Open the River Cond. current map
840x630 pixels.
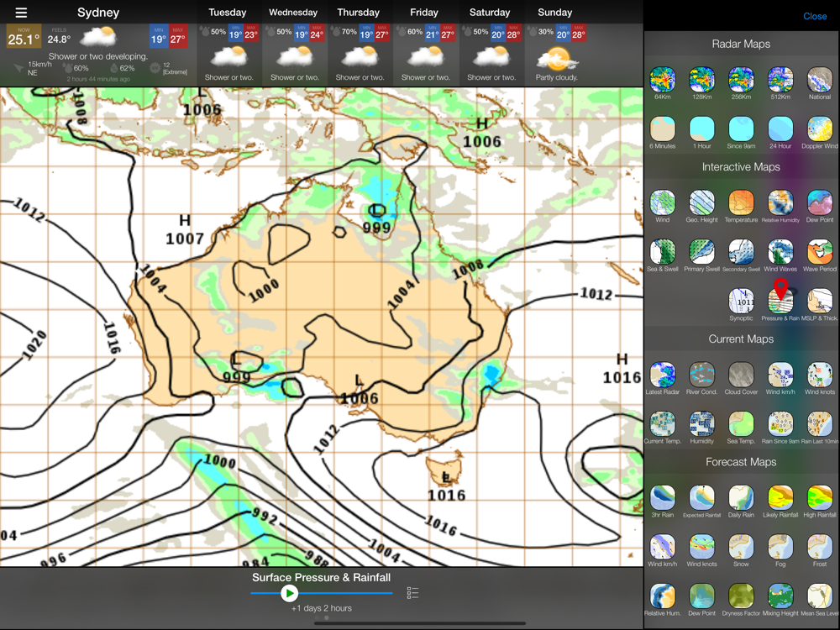[x=701, y=375]
